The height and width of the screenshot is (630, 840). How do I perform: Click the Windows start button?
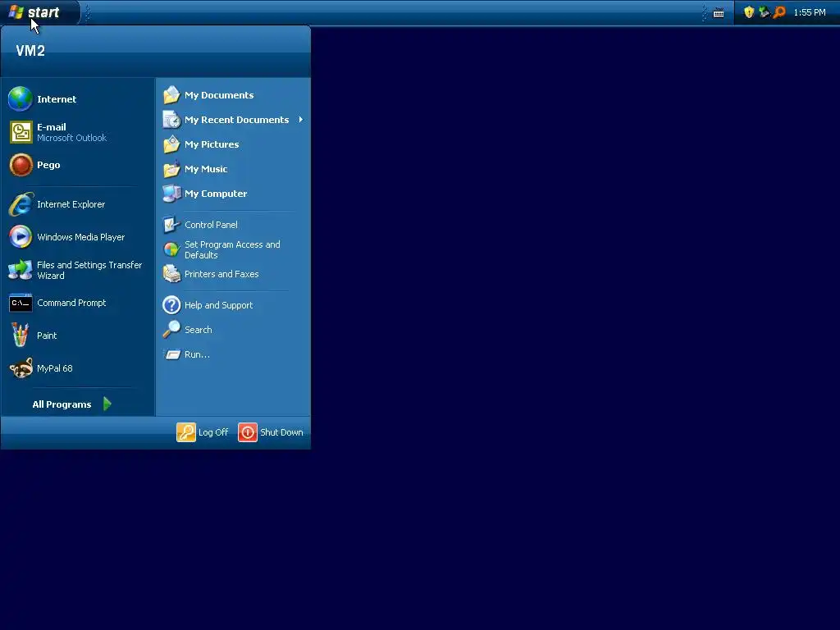coord(39,12)
